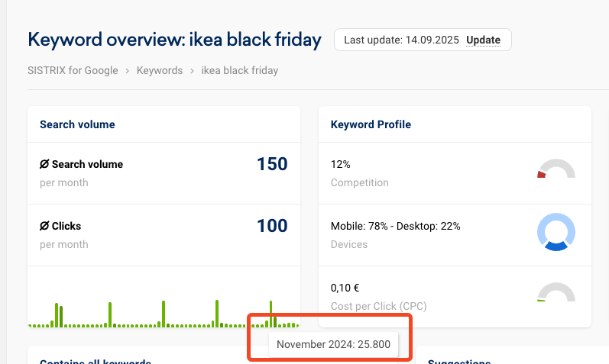Click the 0,10 € CPC value
609x364 pixels.
point(345,288)
